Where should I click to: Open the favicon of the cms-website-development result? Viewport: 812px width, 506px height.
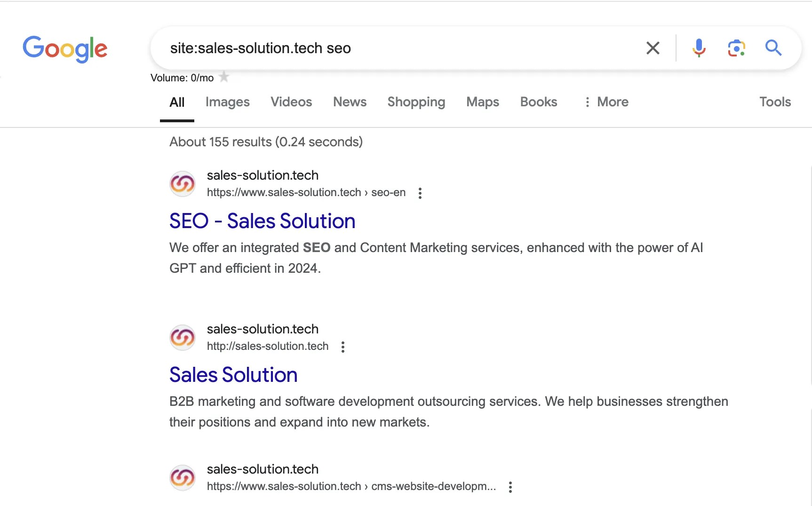tap(183, 478)
